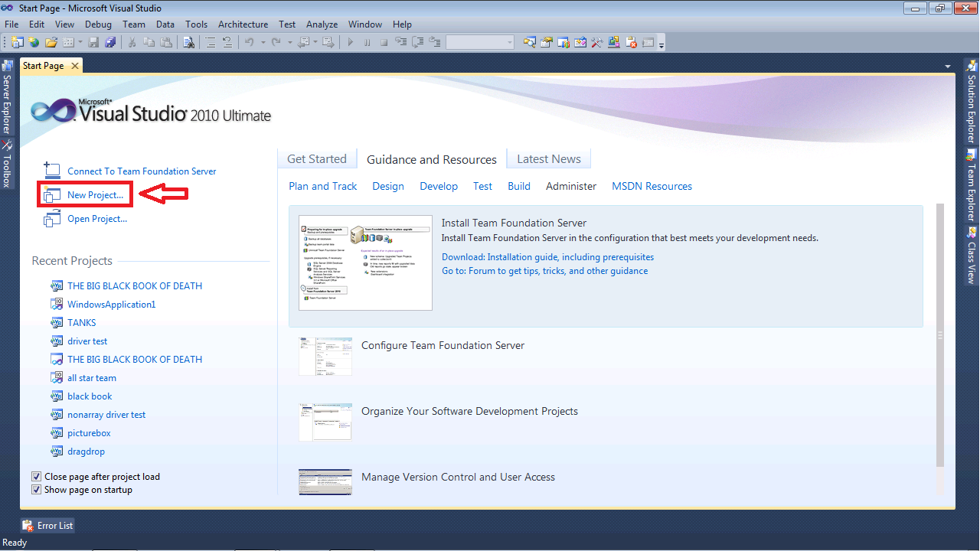Image resolution: width=980 pixels, height=551 pixels.
Task: Expand the Team Explorer side tab
Action: pyautogui.click(x=972, y=184)
